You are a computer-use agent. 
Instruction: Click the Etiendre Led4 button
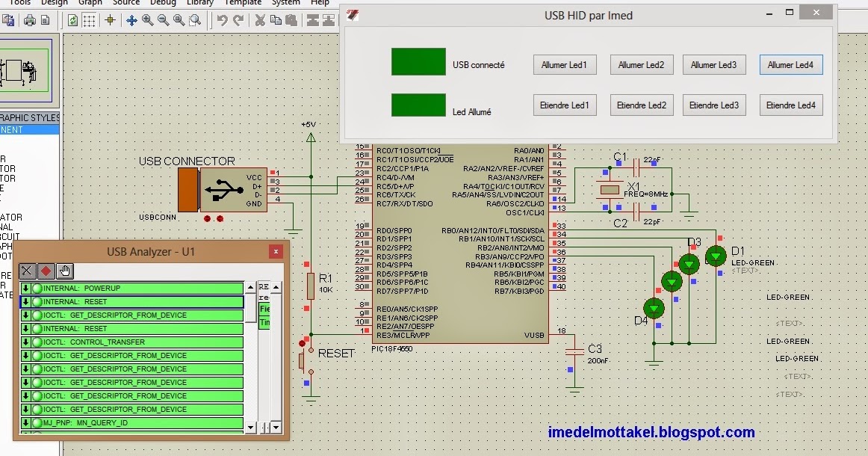790,105
